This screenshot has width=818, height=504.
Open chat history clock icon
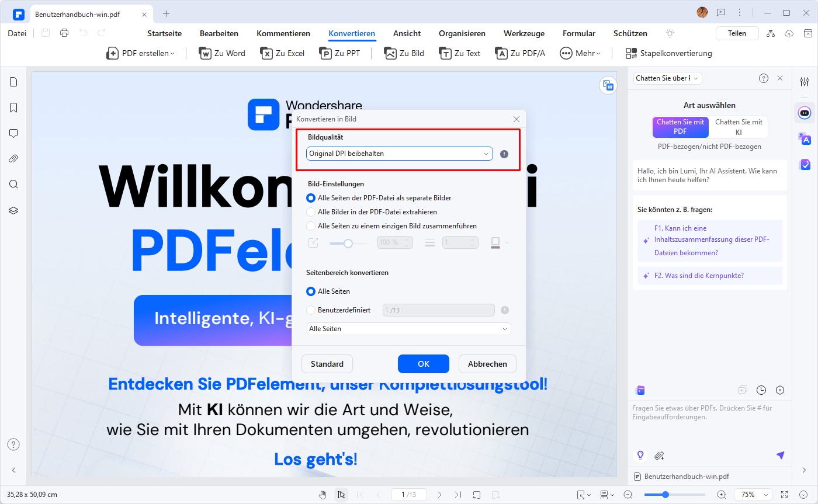coord(761,390)
